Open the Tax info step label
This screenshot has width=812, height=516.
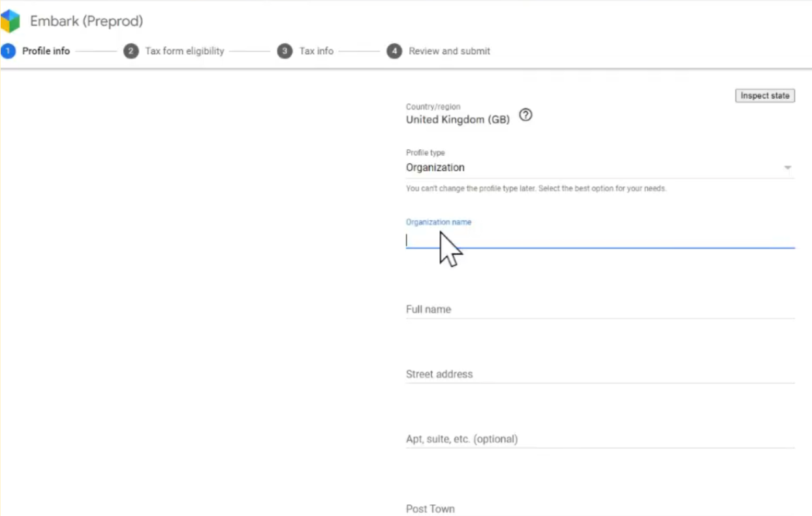[317, 51]
